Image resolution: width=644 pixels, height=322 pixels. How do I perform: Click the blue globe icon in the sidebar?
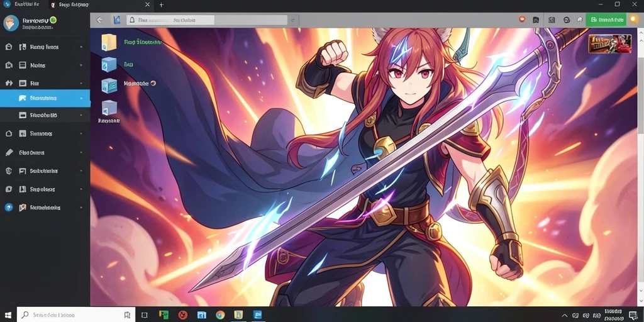(x=9, y=208)
